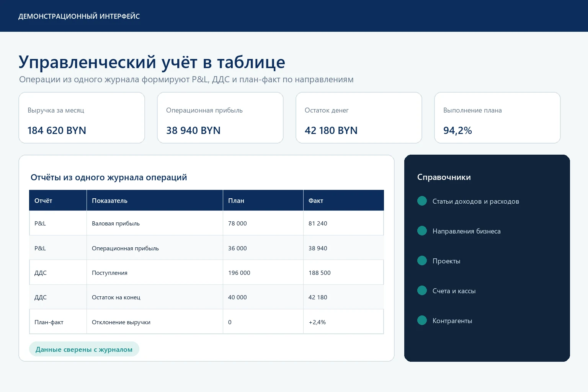
Task: Click the plan value 196 000
Action: tap(239, 273)
